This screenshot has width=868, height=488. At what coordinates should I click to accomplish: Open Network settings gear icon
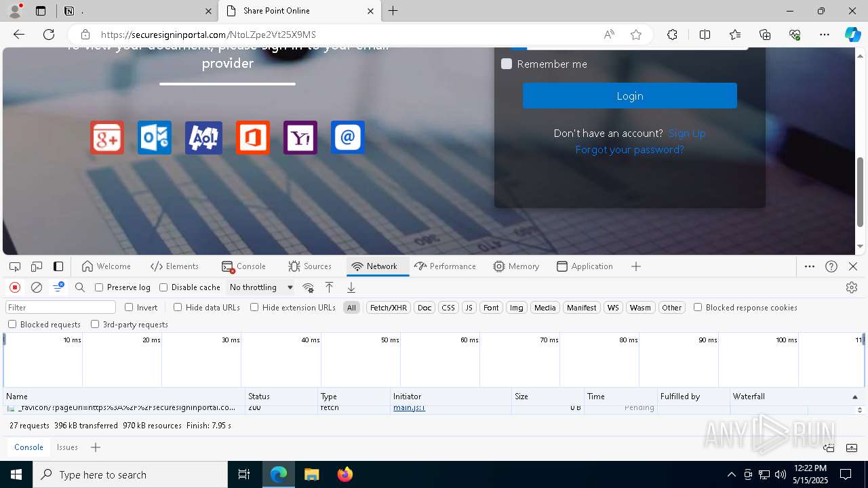852,287
